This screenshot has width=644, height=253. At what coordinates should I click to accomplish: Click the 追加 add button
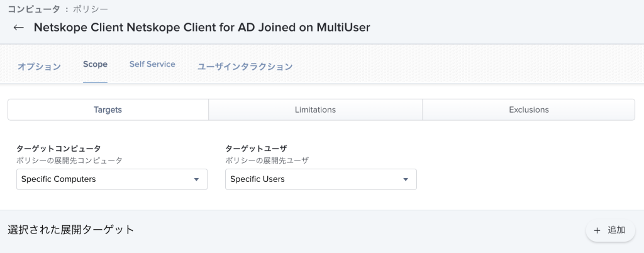point(610,230)
